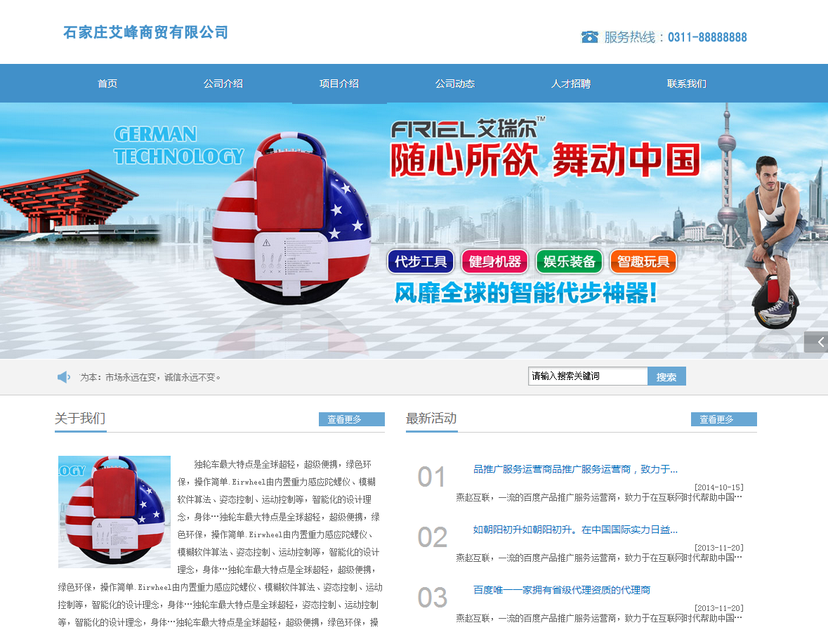Open the 联系我们 menu item
This screenshot has height=644, width=828.
click(686, 84)
